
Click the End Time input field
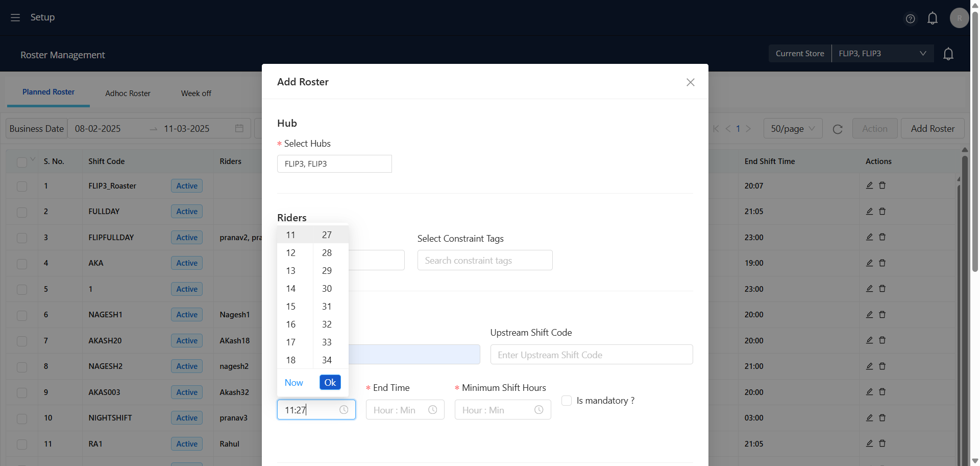click(405, 410)
